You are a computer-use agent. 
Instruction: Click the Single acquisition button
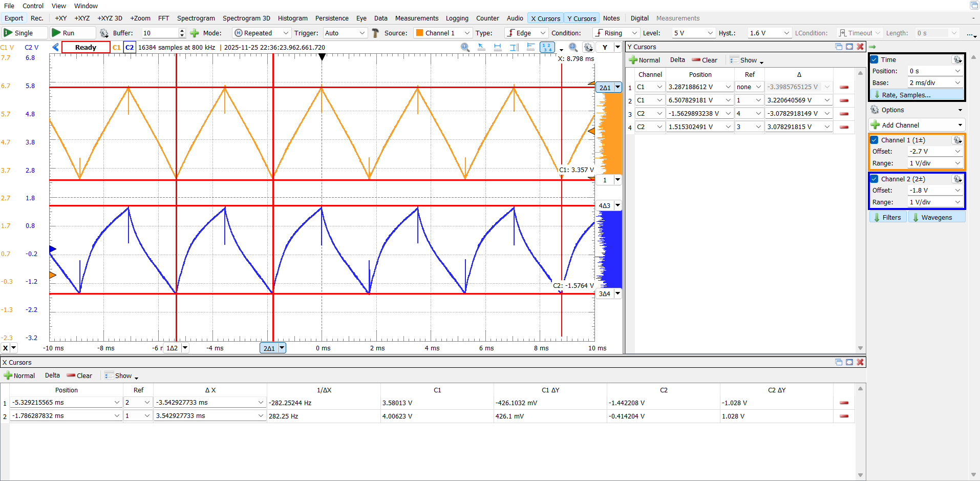click(24, 33)
